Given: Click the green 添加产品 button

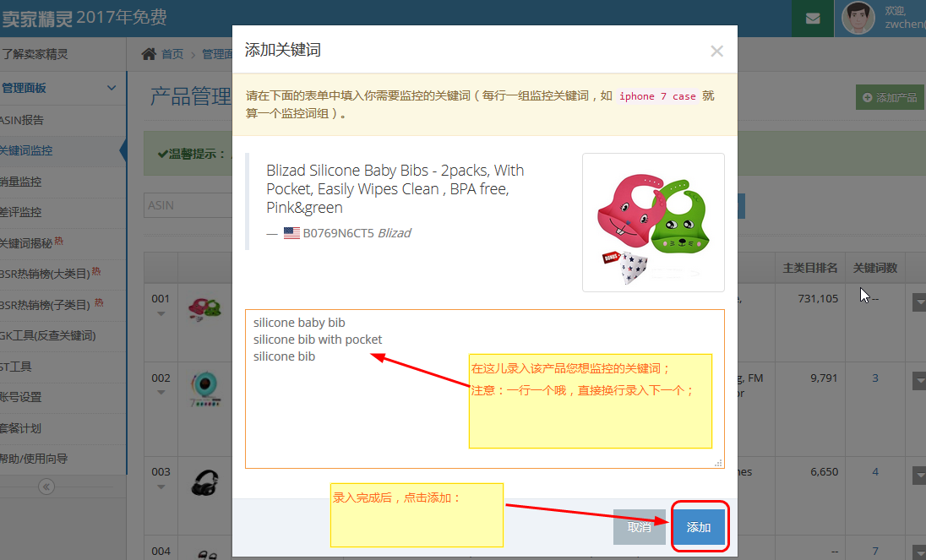Looking at the screenshot, I should tap(890, 97).
